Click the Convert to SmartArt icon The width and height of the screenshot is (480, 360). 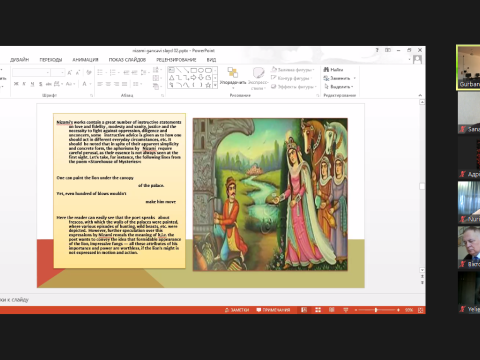click(x=156, y=86)
